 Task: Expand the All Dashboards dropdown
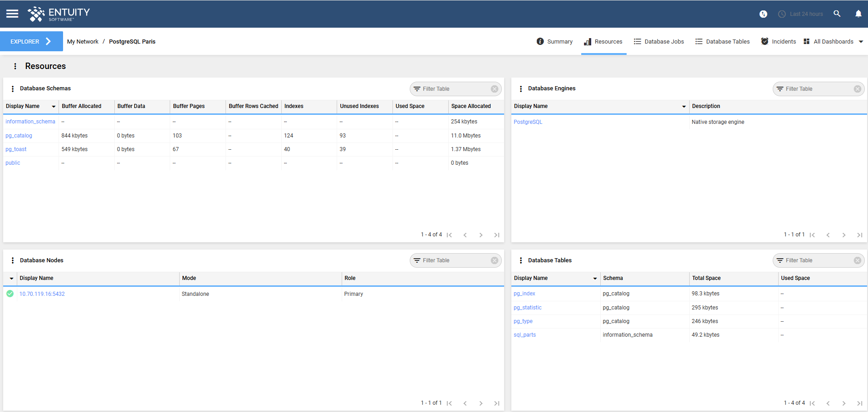click(x=833, y=41)
